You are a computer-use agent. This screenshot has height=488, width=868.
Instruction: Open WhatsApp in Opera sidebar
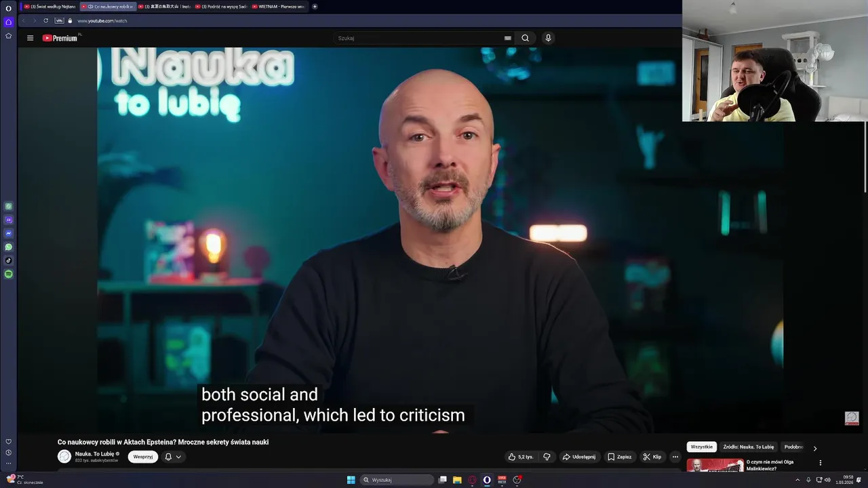pos(8,247)
